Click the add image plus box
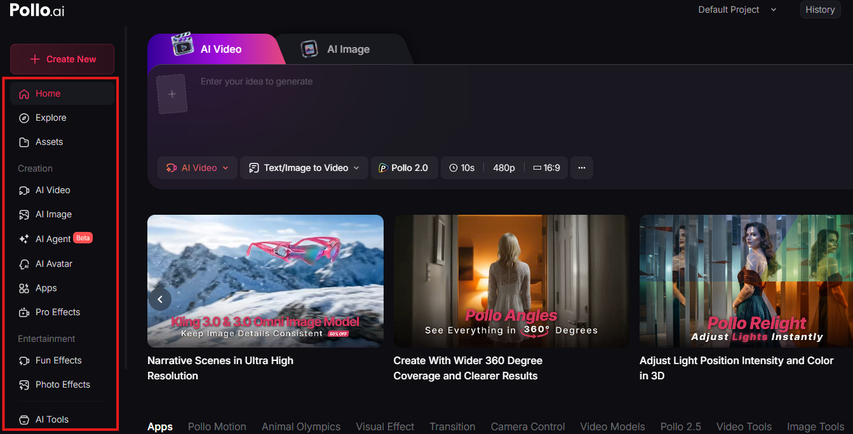The width and height of the screenshot is (853, 434). click(171, 93)
